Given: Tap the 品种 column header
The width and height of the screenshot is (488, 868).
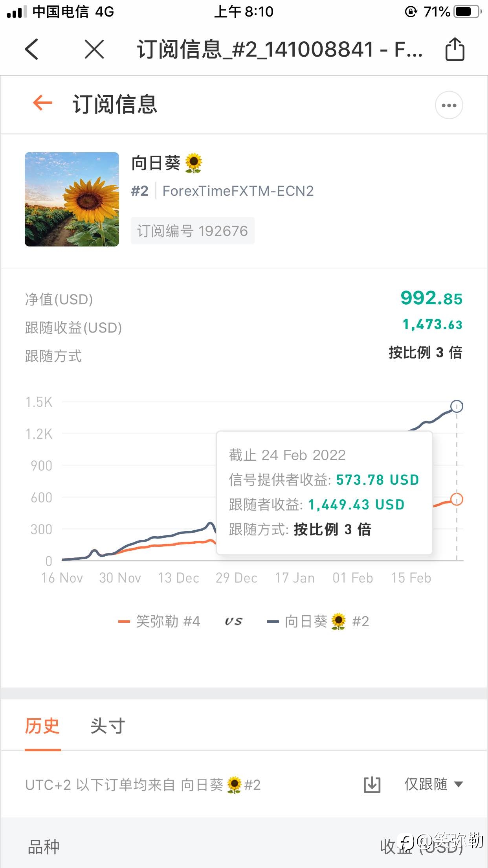Looking at the screenshot, I should click(44, 847).
